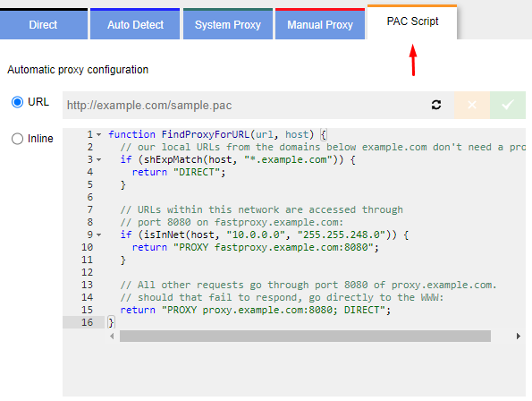
Task: Select the PAC Script tab
Action: coord(412,22)
